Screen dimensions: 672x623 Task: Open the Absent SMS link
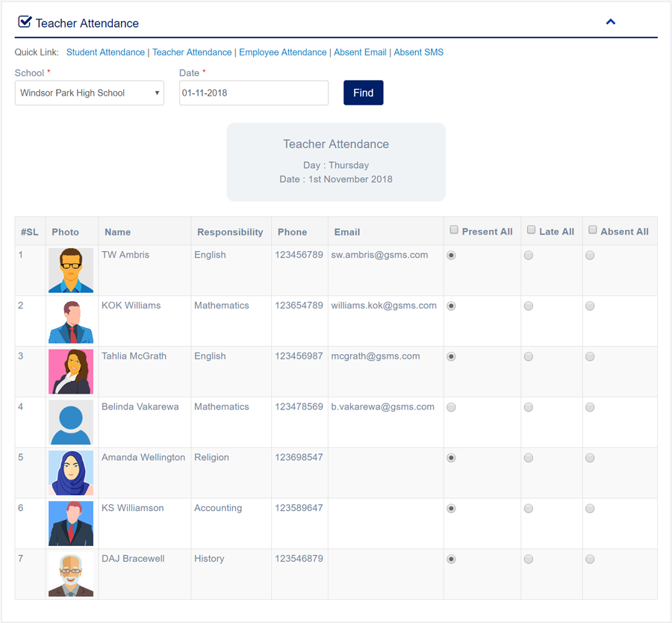[418, 52]
